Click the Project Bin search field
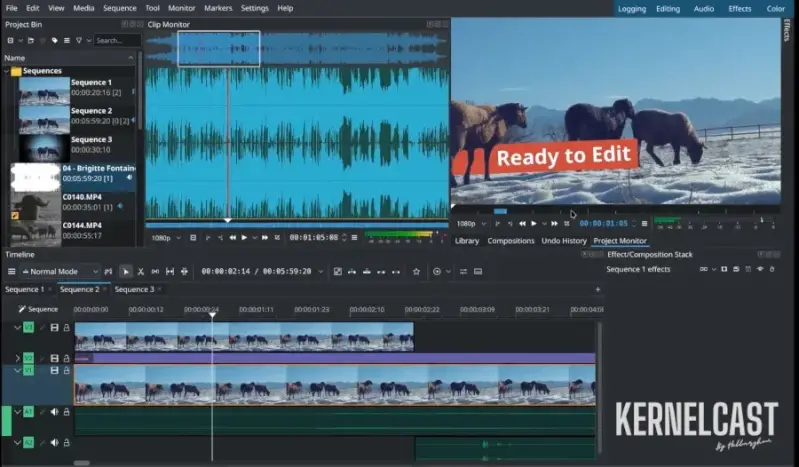799x467 pixels. pyautogui.click(x=115, y=40)
